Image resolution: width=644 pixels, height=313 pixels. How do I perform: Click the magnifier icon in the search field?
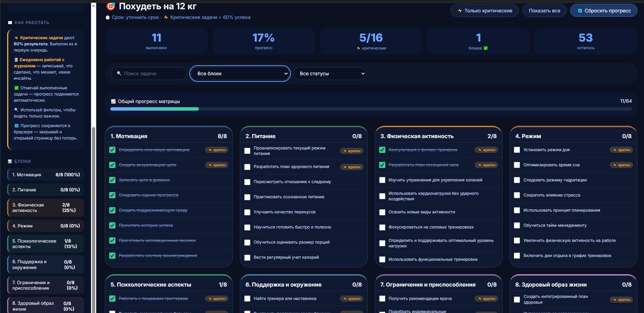119,74
